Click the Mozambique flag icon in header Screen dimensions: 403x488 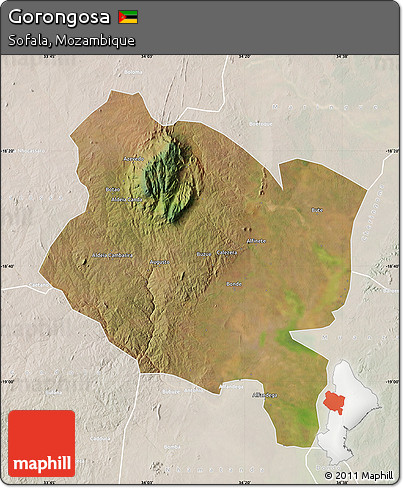coord(128,17)
